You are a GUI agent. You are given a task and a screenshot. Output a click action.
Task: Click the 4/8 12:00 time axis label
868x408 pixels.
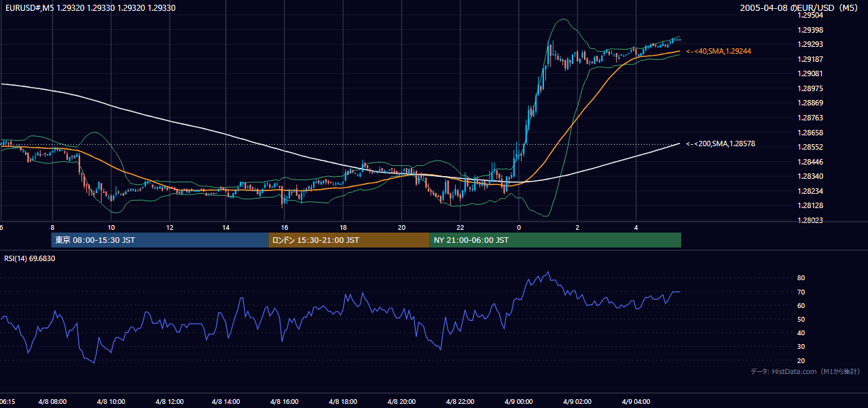click(169, 401)
